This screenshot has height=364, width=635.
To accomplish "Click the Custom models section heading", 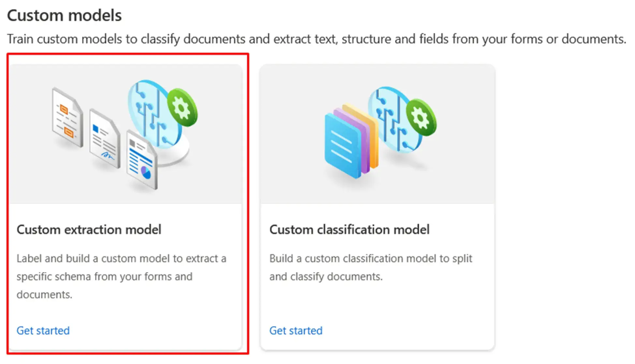I will click(64, 15).
